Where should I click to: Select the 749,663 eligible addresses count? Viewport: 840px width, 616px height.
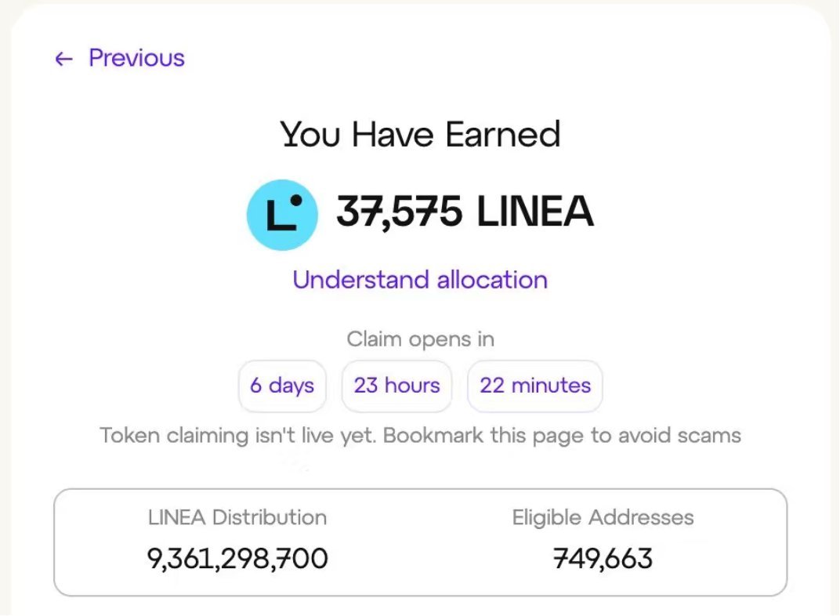[603, 559]
